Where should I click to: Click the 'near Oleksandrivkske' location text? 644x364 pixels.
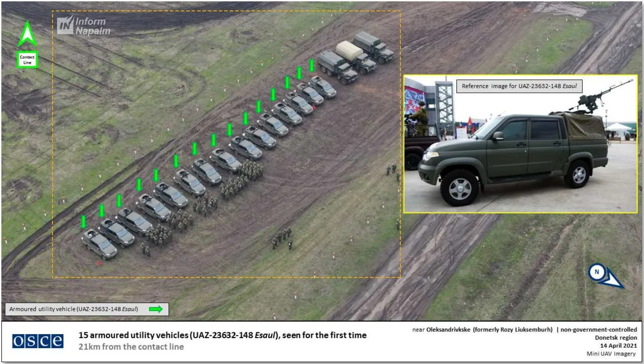click(x=482, y=330)
